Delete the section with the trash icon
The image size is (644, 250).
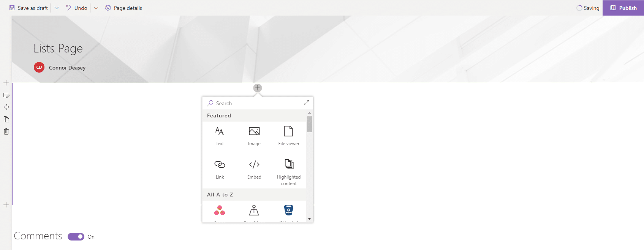6,131
